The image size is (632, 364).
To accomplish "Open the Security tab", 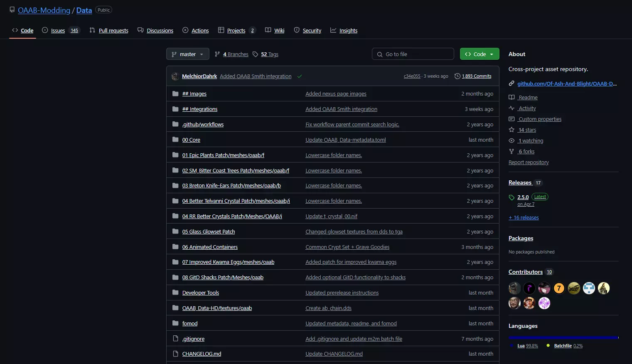I will click(307, 30).
